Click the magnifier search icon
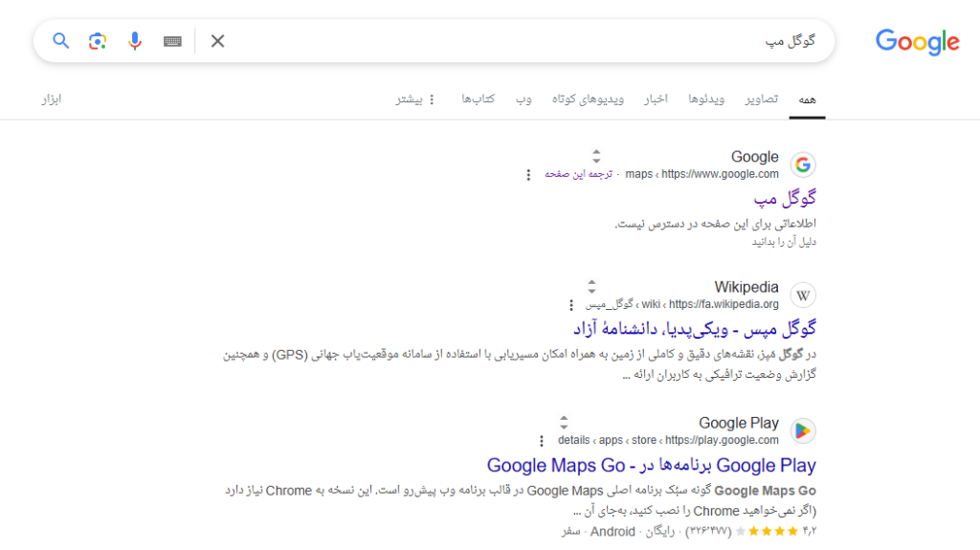The image size is (980, 550). pyautogui.click(x=60, y=41)
